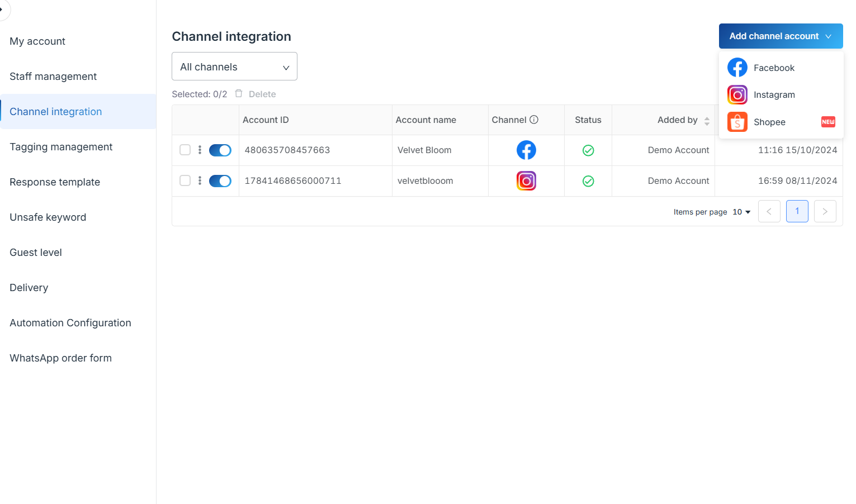Pick Shopee from the channel options
The height and width of the screenshot is (504, 856).
(x=769, y=122)
